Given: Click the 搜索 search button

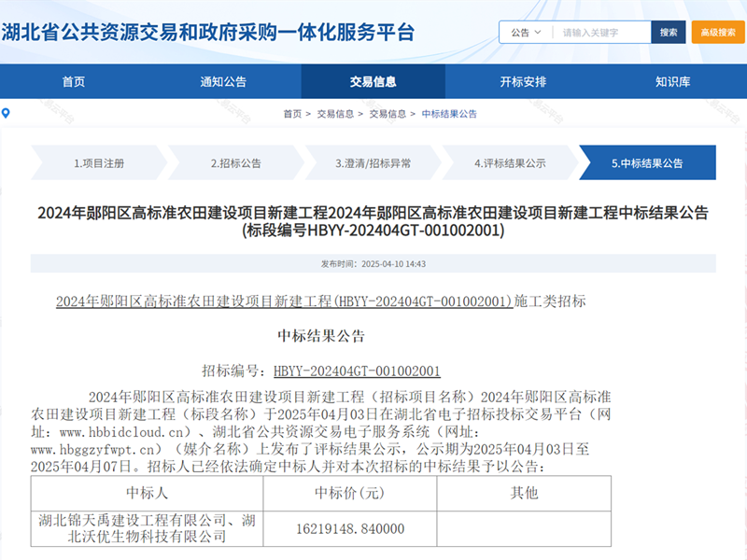Looking at the screenshot, I should [x=667, y=31].
